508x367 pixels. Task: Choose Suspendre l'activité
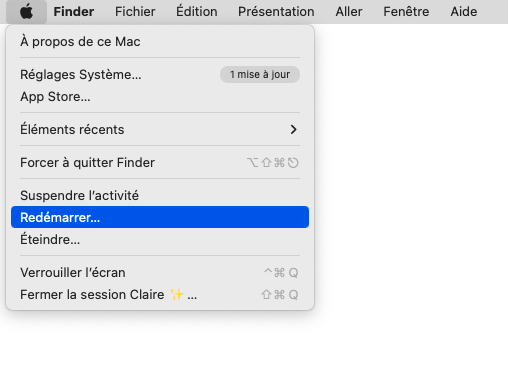(x=160, y=195)
